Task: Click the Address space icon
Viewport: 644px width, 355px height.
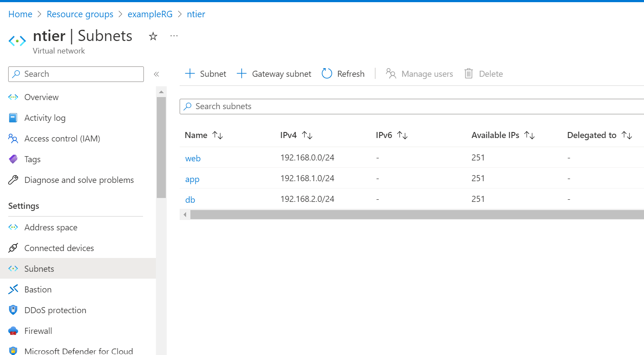Action: click(x=13, y=227)
